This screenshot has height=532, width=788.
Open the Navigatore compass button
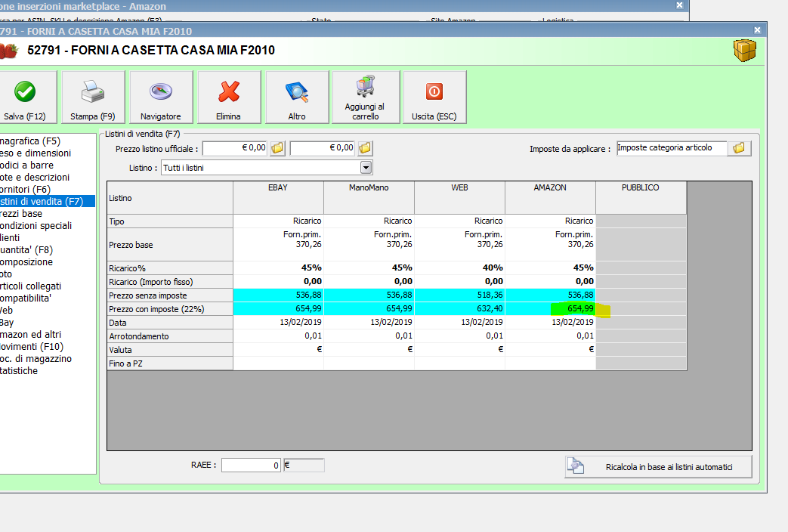pyautogui.click(x=161, y=97)
